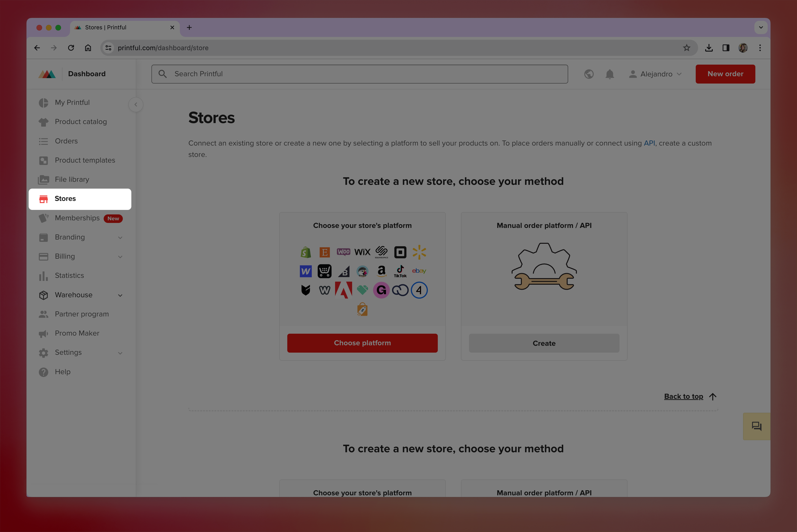Select the Amazon platform icon
This screenshot has width=797, height=532.
[381, 271]
